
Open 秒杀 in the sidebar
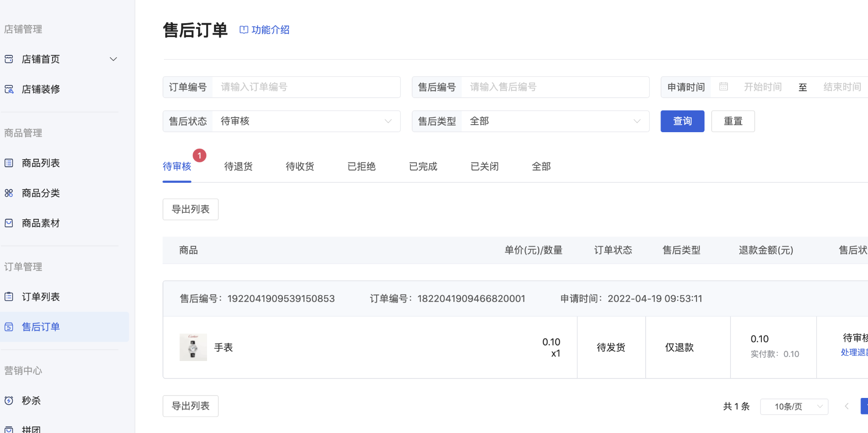point(31,400)
